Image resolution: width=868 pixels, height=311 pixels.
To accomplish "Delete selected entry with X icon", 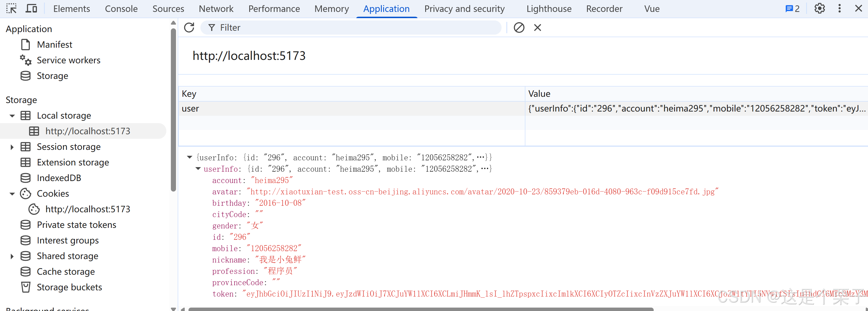I will 537,28.
